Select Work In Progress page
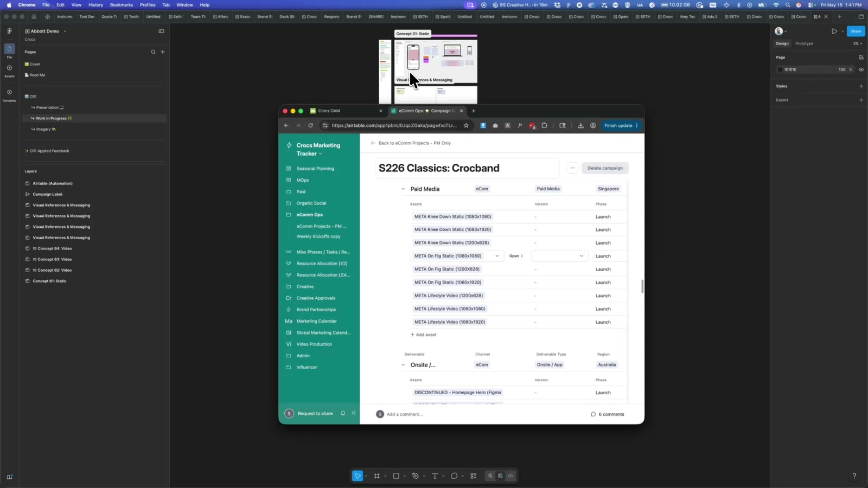 pos(94,118)
